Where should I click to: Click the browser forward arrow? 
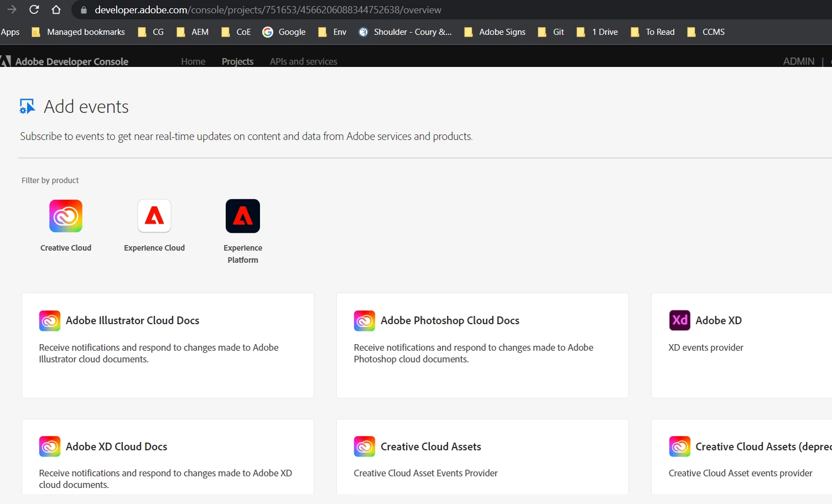[x=12, y=9]
